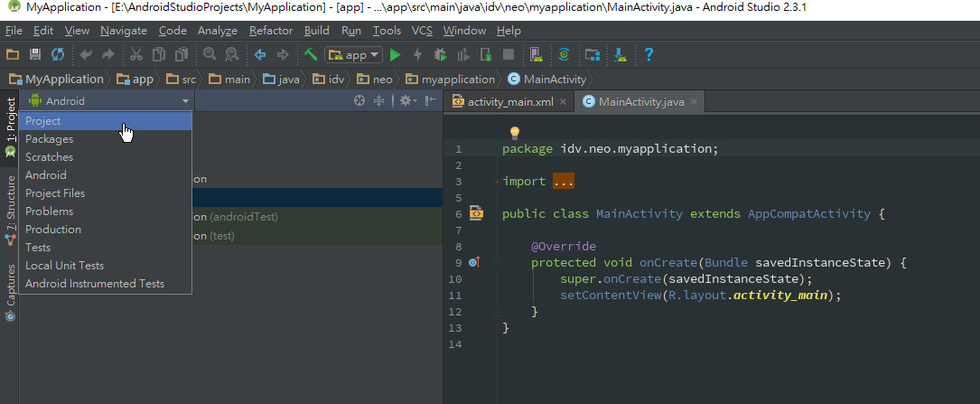This screenshot has height=404, width=980.
Task: Click the lightbulb intention icon in editor
Action: tap(514, 133)
